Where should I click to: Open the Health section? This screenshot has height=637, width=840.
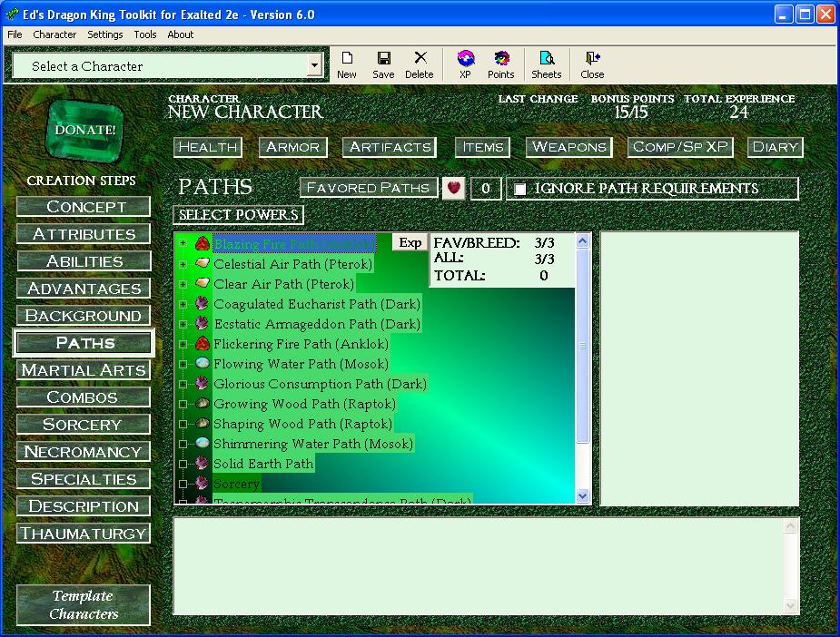208,147
